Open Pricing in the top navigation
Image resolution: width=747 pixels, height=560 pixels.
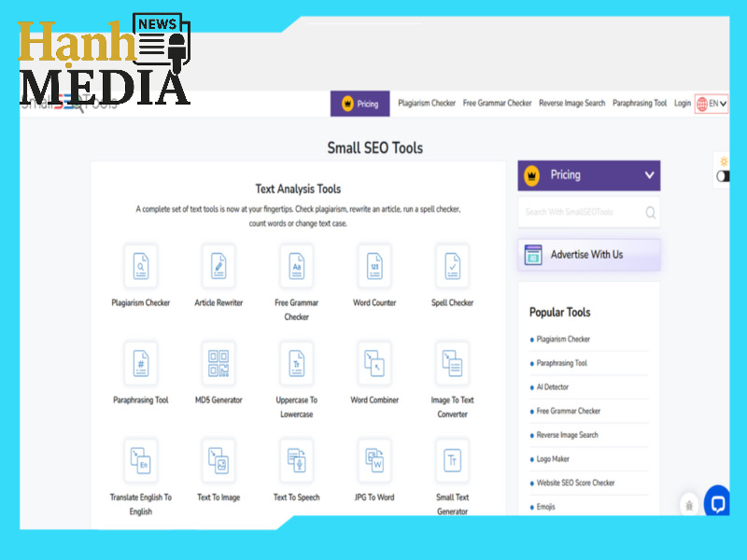pos(360,104)
